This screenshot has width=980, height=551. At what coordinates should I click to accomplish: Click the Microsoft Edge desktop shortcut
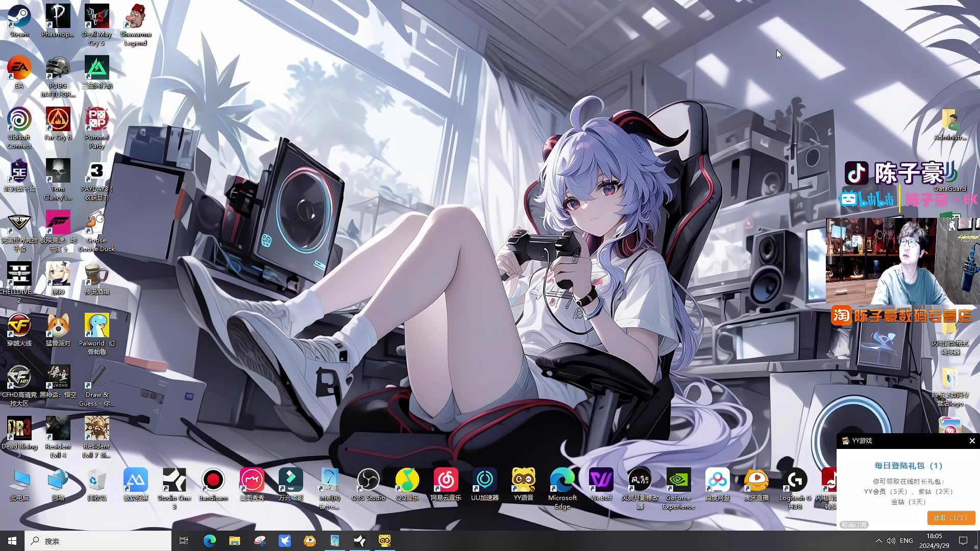point(562,488)
